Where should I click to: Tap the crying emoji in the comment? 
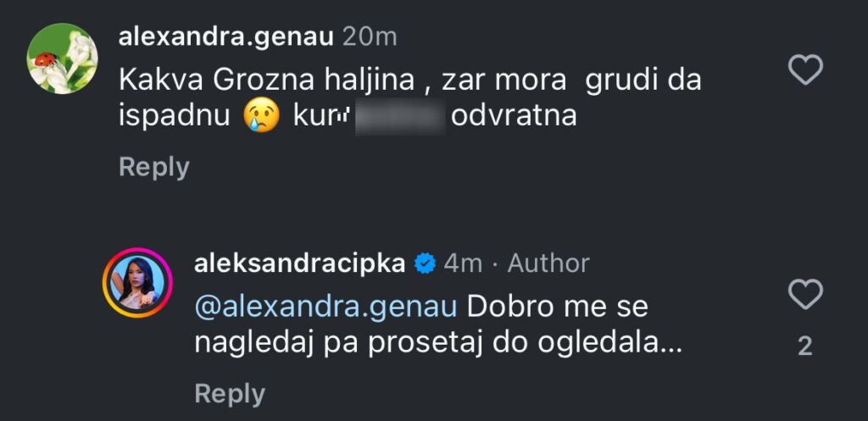click(262, 117)
